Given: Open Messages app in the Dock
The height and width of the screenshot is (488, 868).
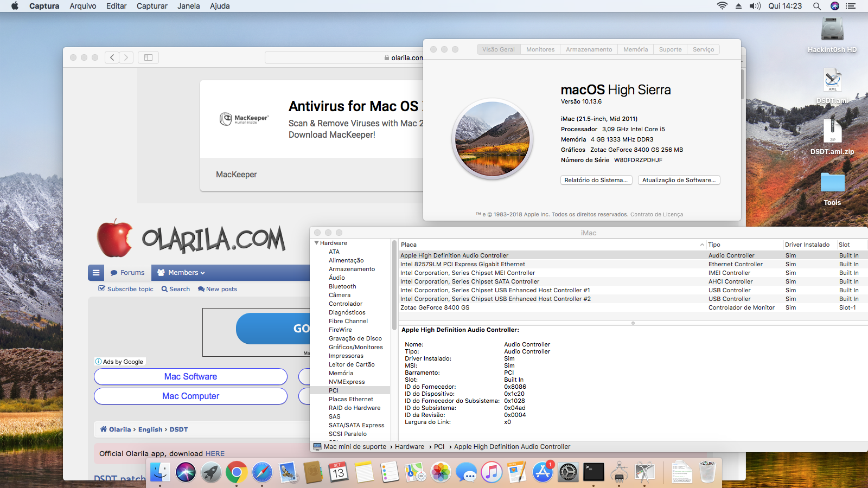Looking at the screenshot, I should coord(467,472).
